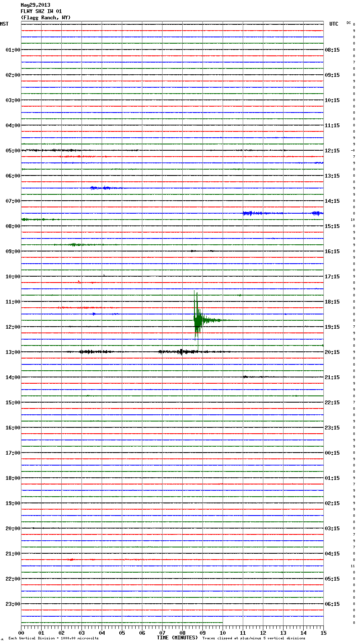
Task: Click the UTC time label "22:15"
Action: click(332, 403)
